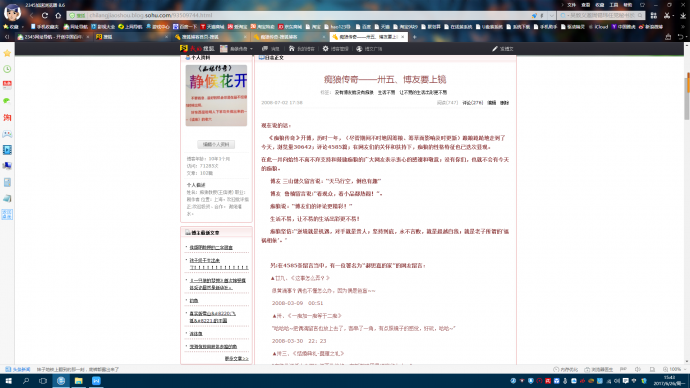Open a new tab with plus button
Image resolution: width=690 pixels, height=388 pixels.
(414, 37)
